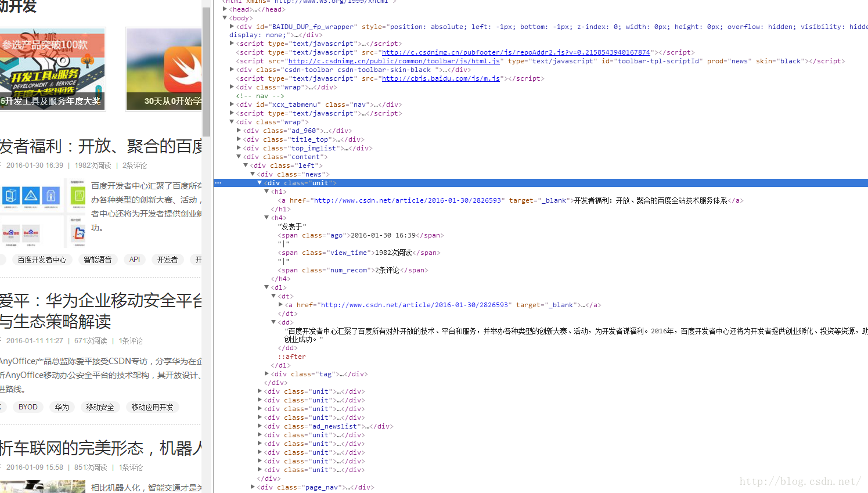Image resolution: width=868 pixels, height=493 pixels.
Task: Collapse the content div node
Action: point(239,157)
